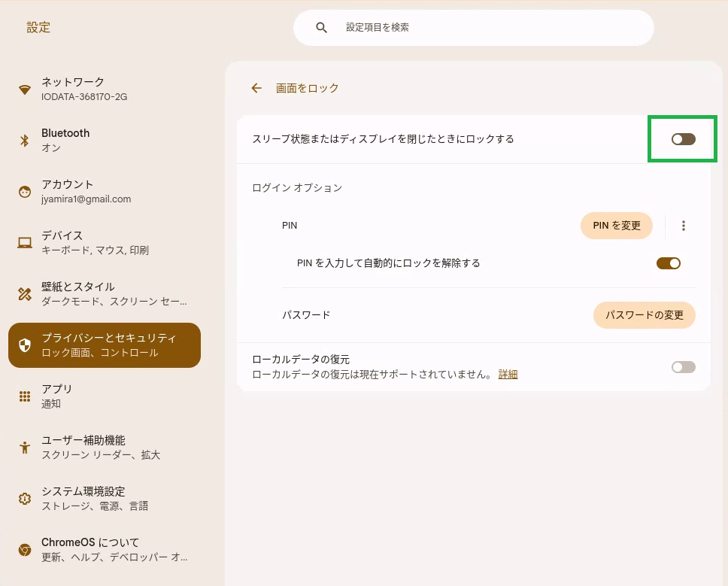Viewport: 728px width, 586px height.
Task: Click the wallpaper and style brush icon
Action: coord(25,293)
